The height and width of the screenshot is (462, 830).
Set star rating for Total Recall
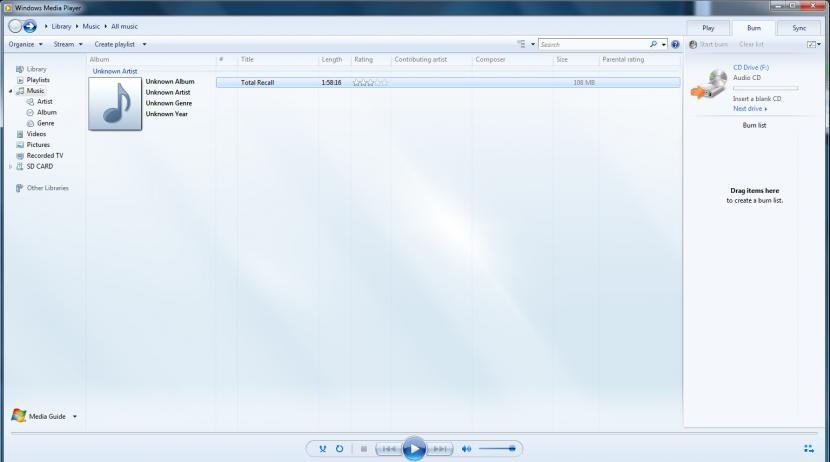[370, 83]
